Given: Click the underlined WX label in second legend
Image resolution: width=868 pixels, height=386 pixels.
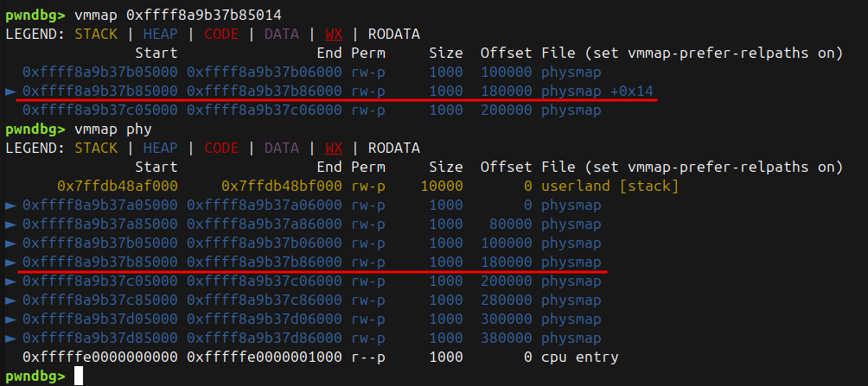Looking at the screenshot, I should [x=334, y=149].
